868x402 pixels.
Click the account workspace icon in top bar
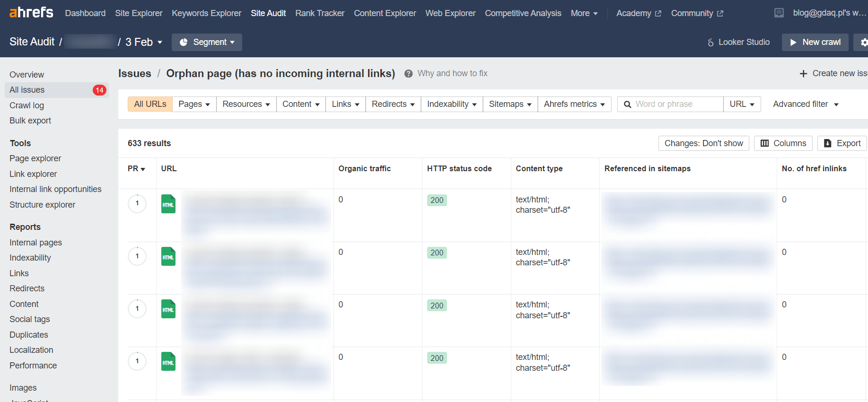(x=779, y=13)
